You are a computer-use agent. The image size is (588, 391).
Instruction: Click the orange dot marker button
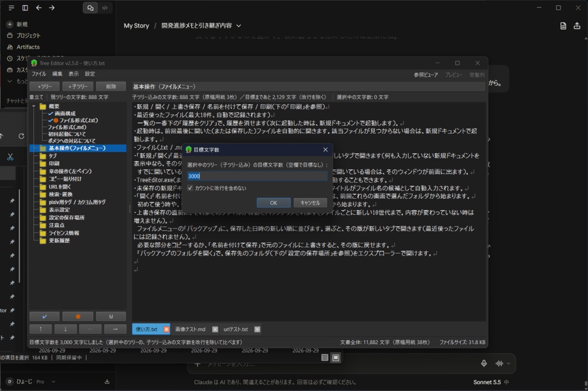[x=78, y=316]
